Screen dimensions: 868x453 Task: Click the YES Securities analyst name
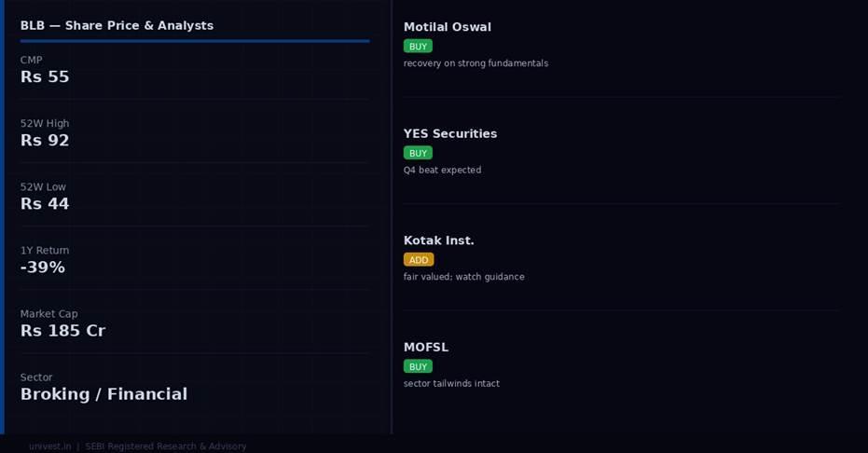tap(450, 134)
